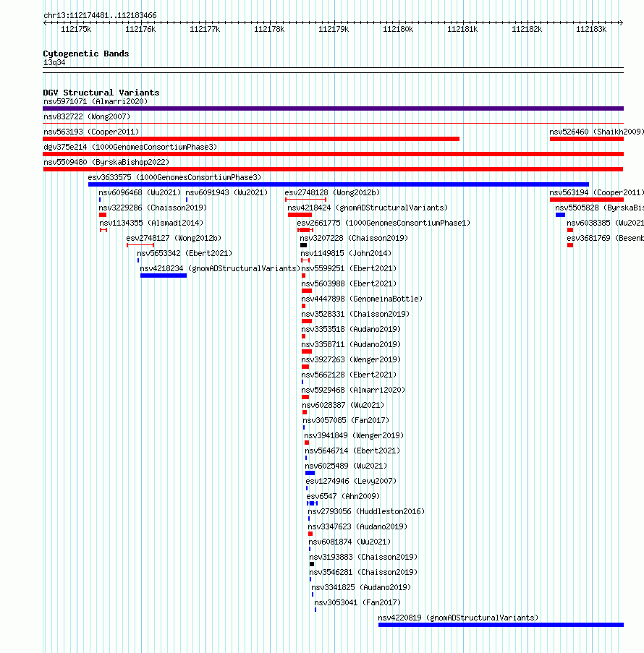
Task: Select nsv6028387 (Wu2021) label
Action: 343,405
